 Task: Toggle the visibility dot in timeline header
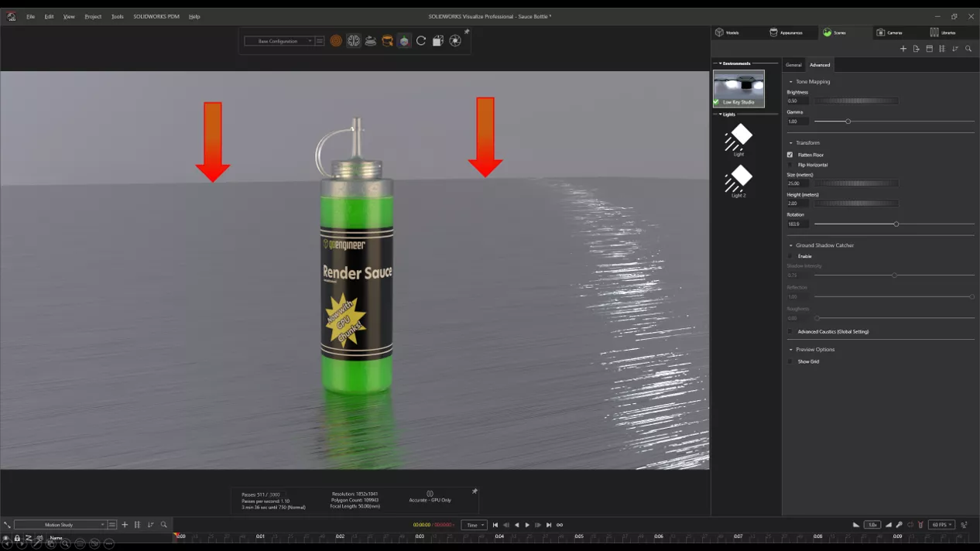[6, 538]
